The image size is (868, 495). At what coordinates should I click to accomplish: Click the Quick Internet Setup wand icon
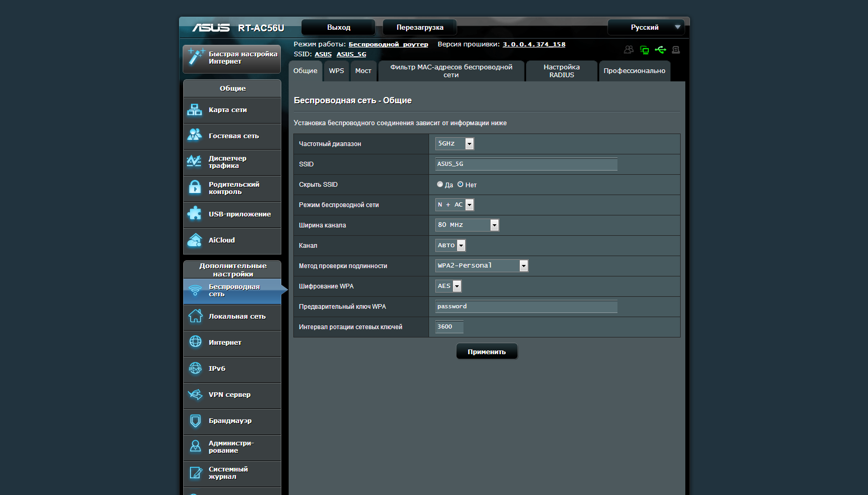click(196, 56)
